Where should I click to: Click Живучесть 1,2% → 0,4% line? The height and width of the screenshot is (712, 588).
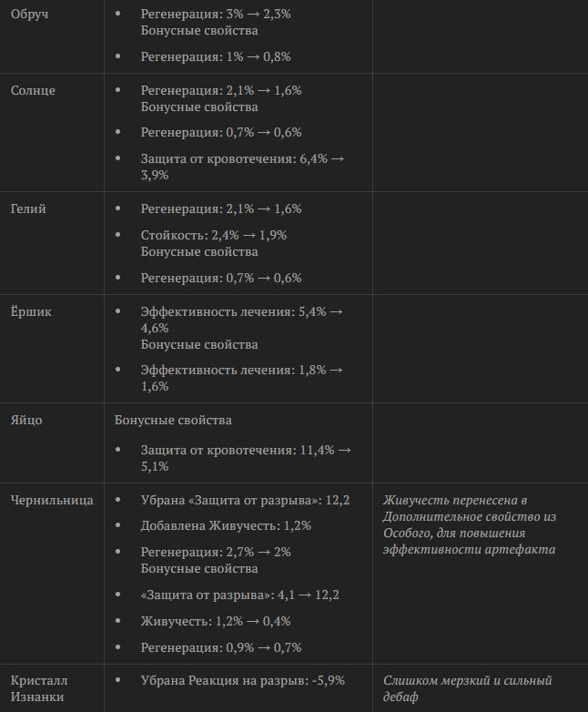(x=216, y=621)
